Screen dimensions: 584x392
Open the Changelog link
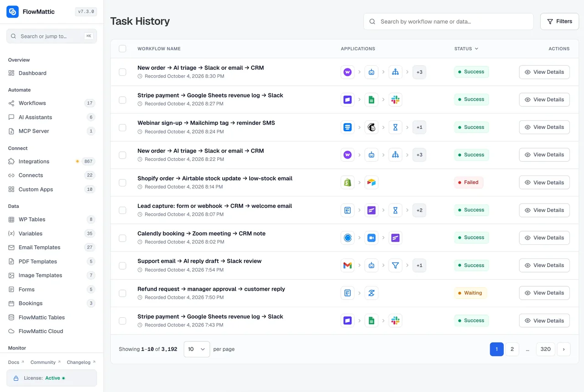point(81,362)
